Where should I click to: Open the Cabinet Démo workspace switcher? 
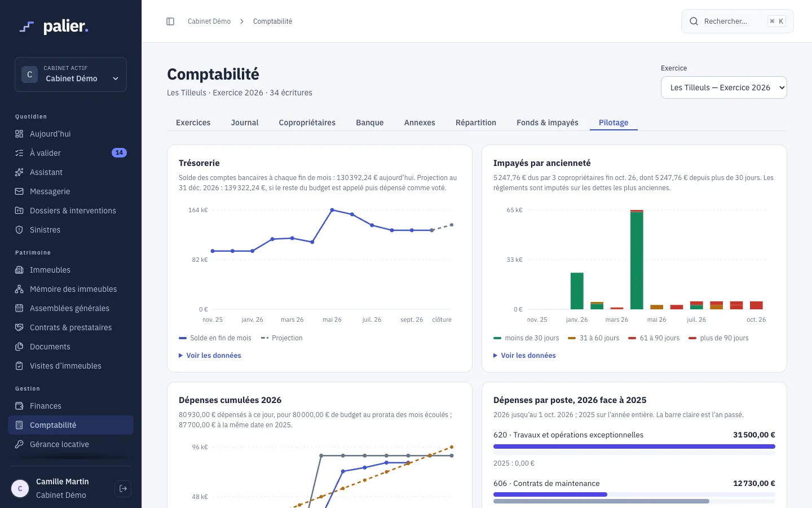[70, 75]
